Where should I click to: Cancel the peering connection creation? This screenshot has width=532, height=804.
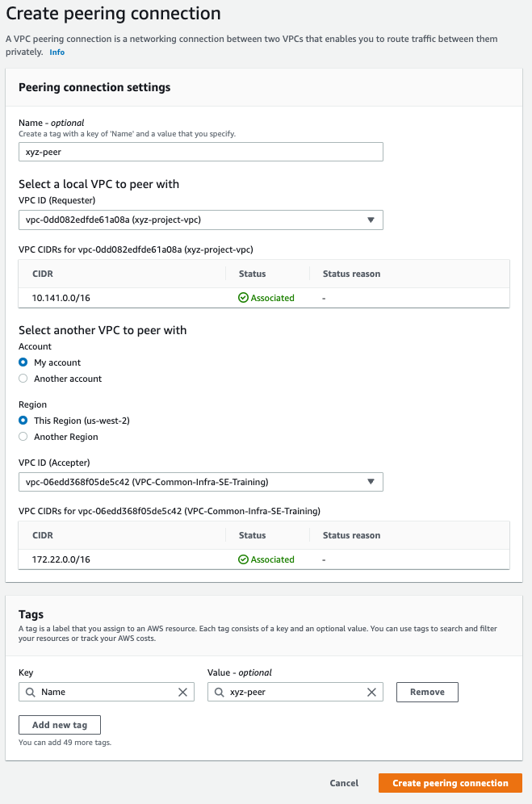click(343, 783)
